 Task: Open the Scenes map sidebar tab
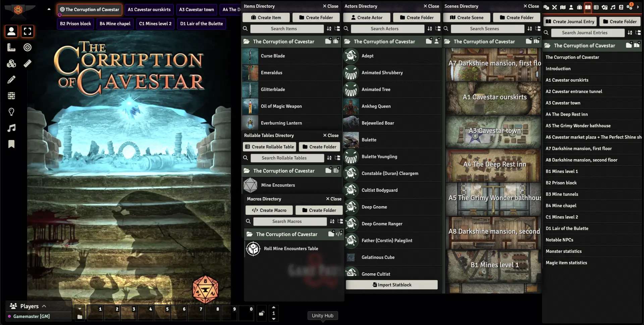pyautogui.click(x=563, y=7)
